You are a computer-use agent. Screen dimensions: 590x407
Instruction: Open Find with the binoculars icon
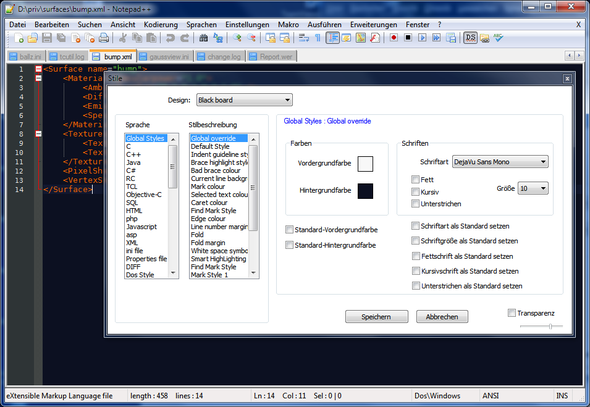[204, 38]
